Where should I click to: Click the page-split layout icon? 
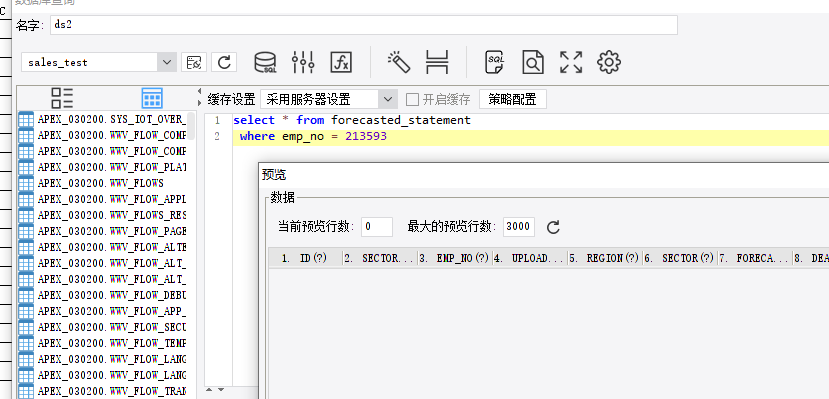(437, 62)
